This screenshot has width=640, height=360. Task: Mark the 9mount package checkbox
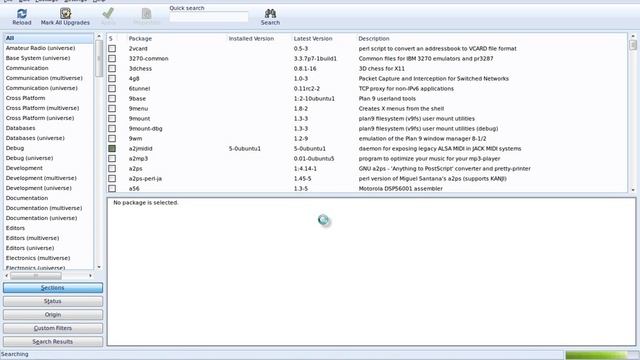point(112,118)
